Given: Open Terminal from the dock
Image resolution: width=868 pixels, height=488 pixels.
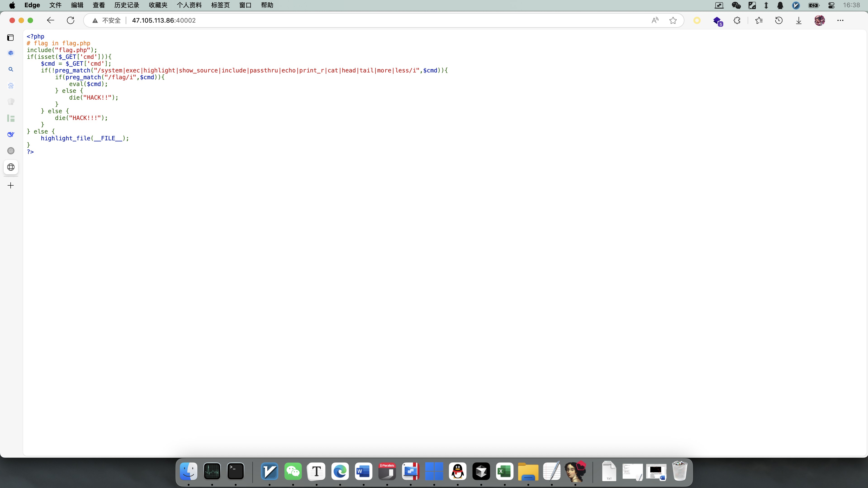Looking at the screenshot, I should tap(235, 471).
